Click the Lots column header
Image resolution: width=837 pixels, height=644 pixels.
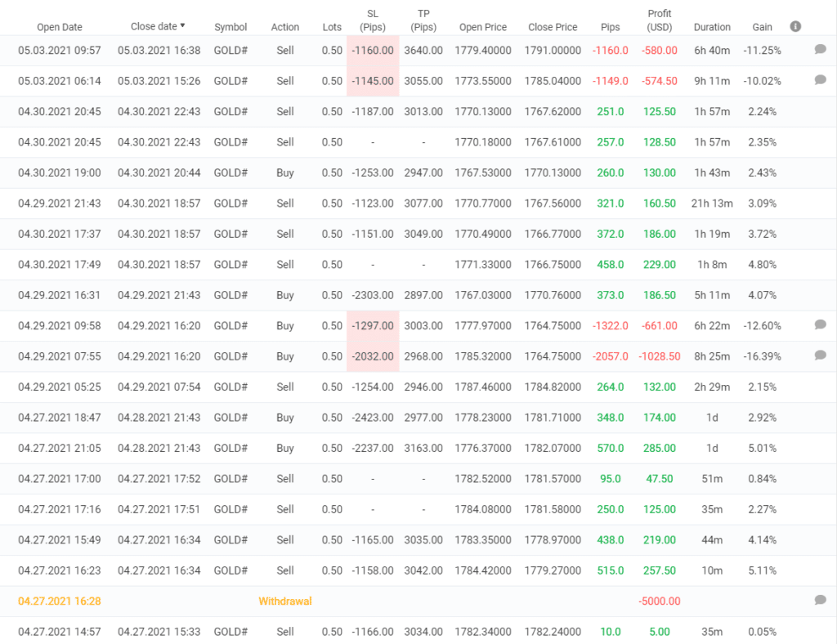[332, 27]
